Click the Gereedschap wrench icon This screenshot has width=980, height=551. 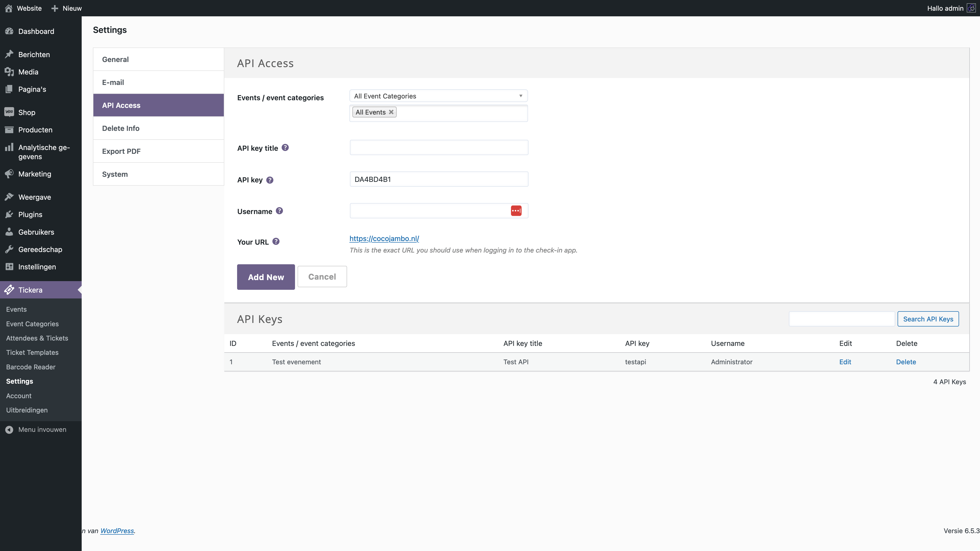coord(9,249)
